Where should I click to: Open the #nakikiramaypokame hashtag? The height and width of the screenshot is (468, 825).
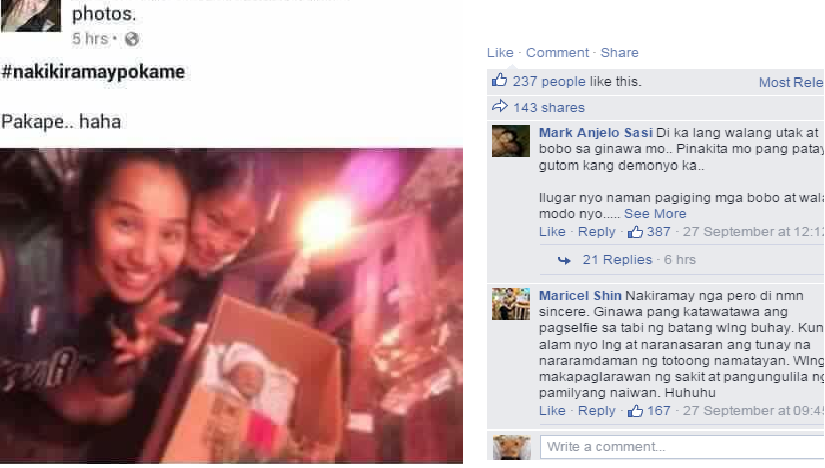93,72
